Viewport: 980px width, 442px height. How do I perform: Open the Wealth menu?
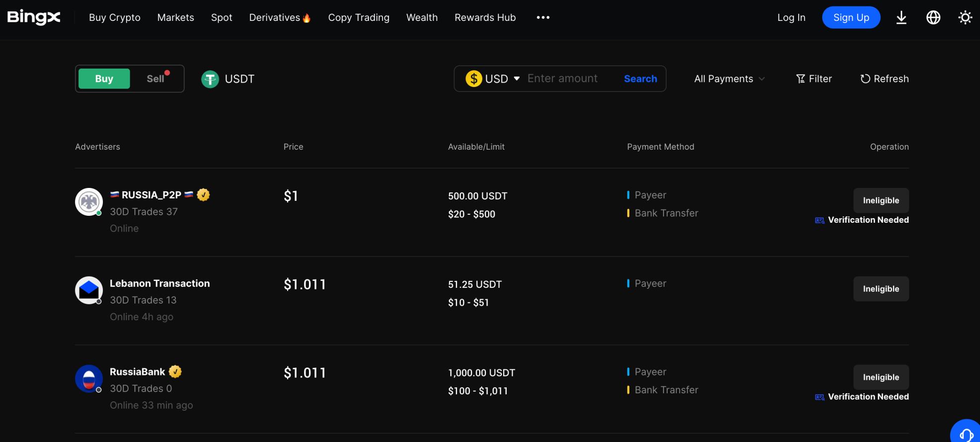(x=422, y=17)
